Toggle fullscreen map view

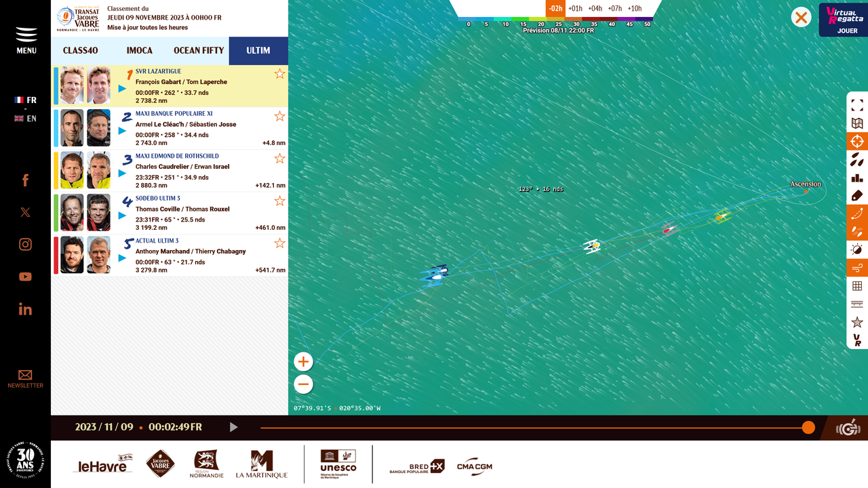point(857,105)
